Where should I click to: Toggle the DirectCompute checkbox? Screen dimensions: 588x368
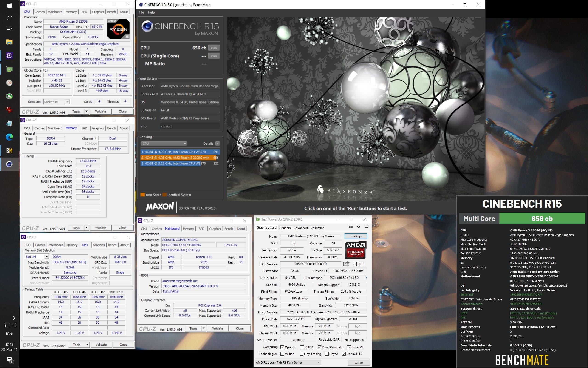coord(319,347)
